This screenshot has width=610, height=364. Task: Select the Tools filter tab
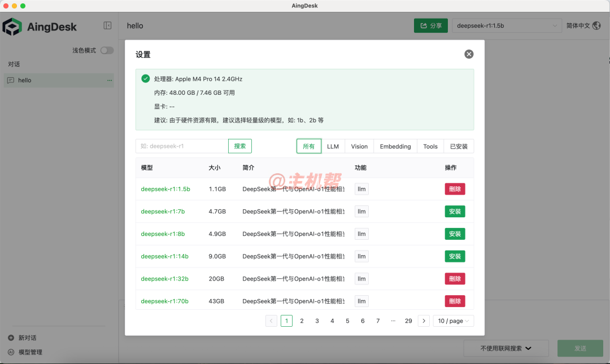[x=430, y=146]
